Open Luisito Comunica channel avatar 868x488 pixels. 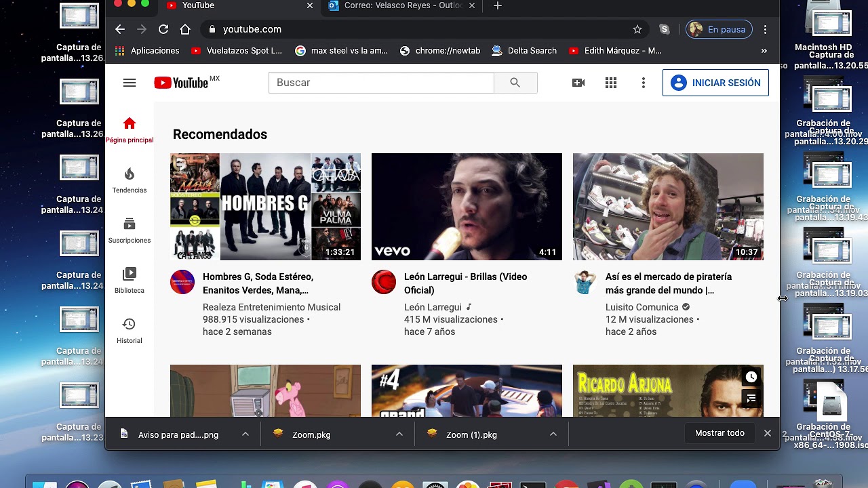pos(585,282)
